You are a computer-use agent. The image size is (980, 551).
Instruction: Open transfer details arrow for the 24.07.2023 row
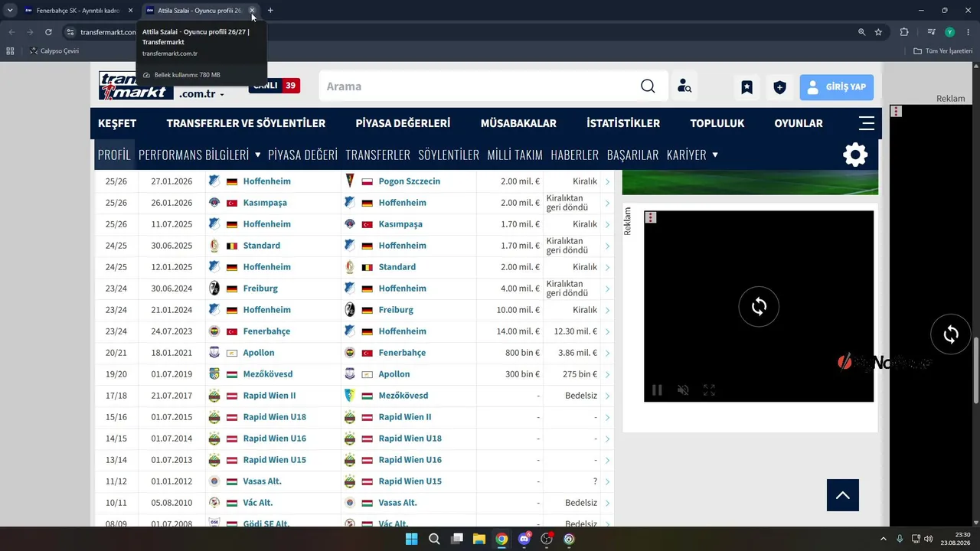click(607, 331)
